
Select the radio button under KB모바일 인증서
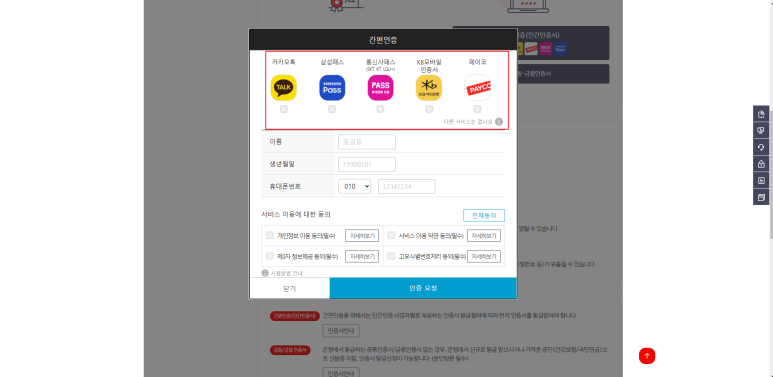429,109
